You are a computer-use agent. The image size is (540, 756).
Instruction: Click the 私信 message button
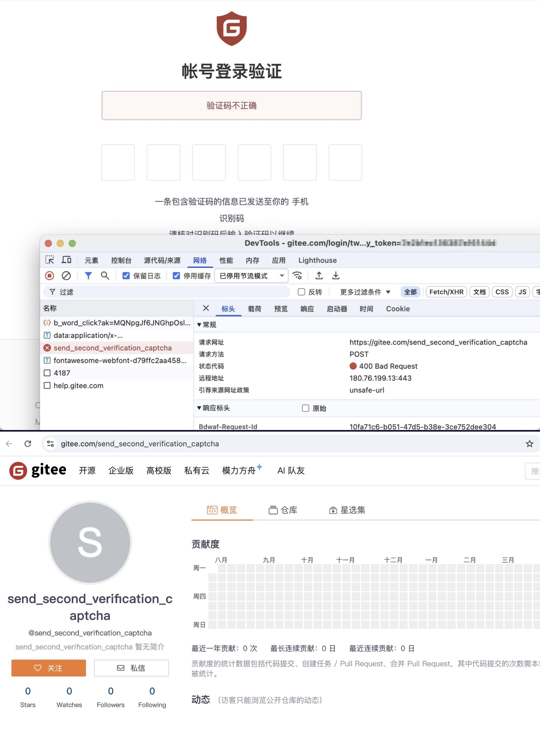(131, 668)
